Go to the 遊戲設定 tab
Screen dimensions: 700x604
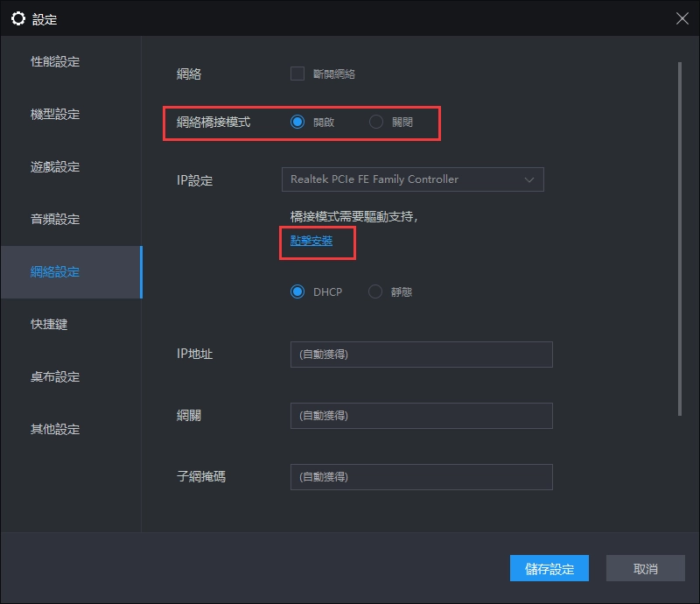point(55,167)
